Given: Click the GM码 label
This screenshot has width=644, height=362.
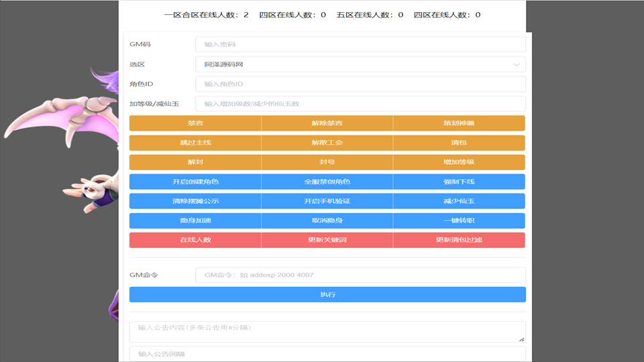Looking at the screenshot, I should (140, 44).
